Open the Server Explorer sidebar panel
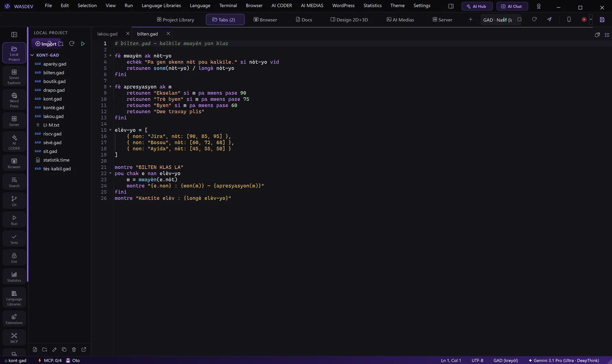 14,76
